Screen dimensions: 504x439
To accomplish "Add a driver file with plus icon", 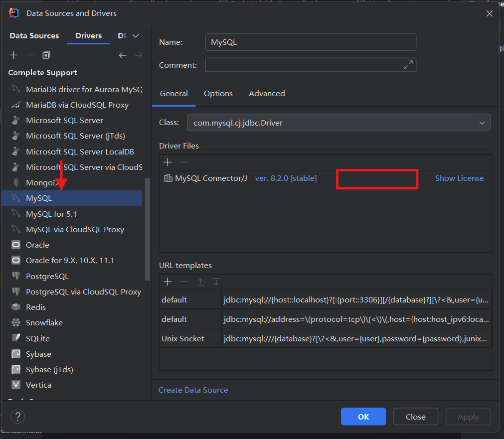I will [x=168, y=162].
